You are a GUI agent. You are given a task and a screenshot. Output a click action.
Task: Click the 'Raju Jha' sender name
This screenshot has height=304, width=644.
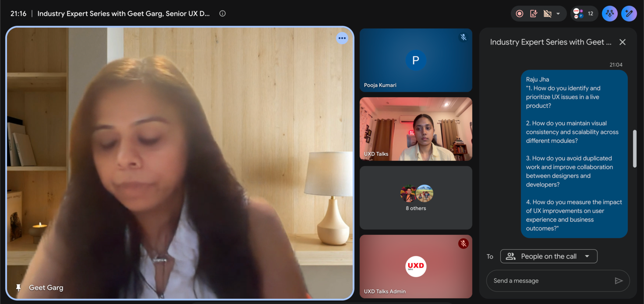538,79
